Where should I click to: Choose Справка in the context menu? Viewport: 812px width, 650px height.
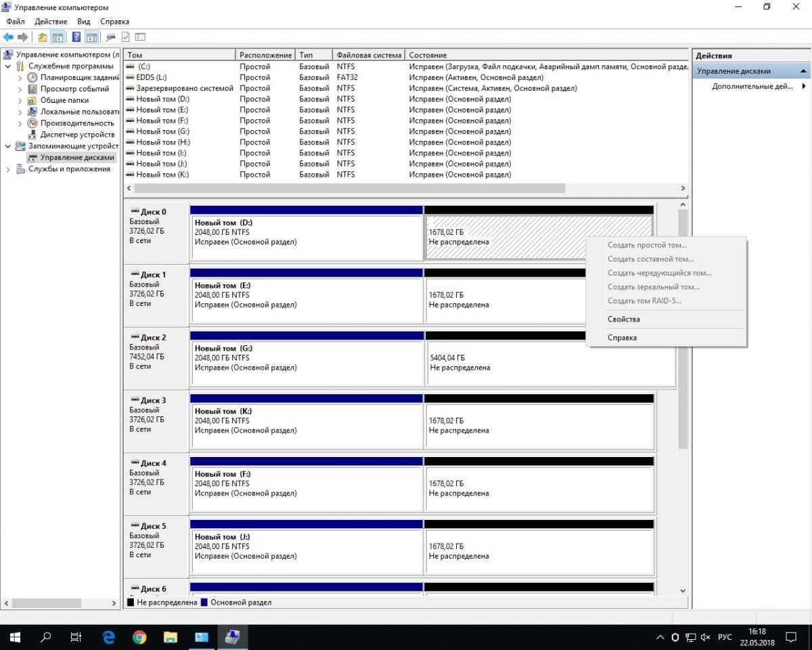(623, 337)
